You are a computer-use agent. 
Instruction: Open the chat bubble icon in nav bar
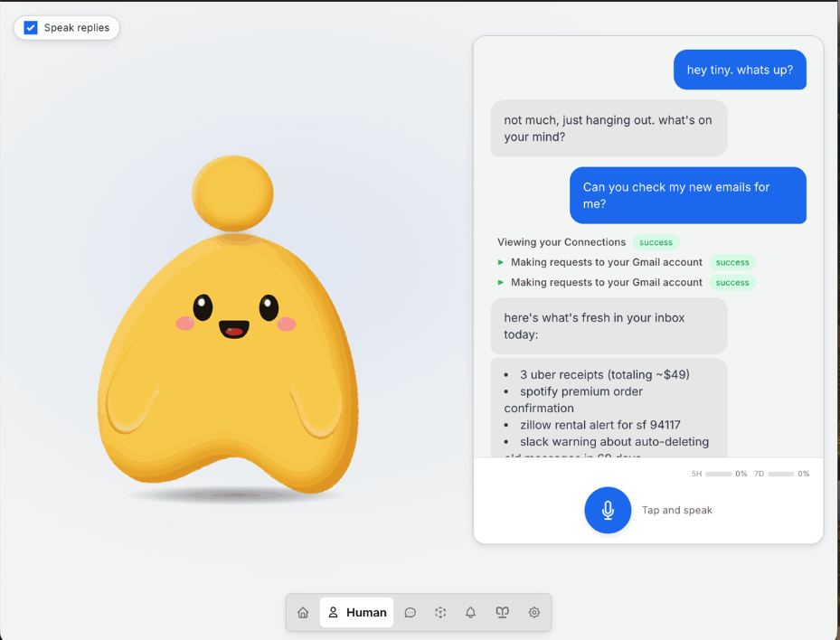pyautogui.click(x=411, y=612)
